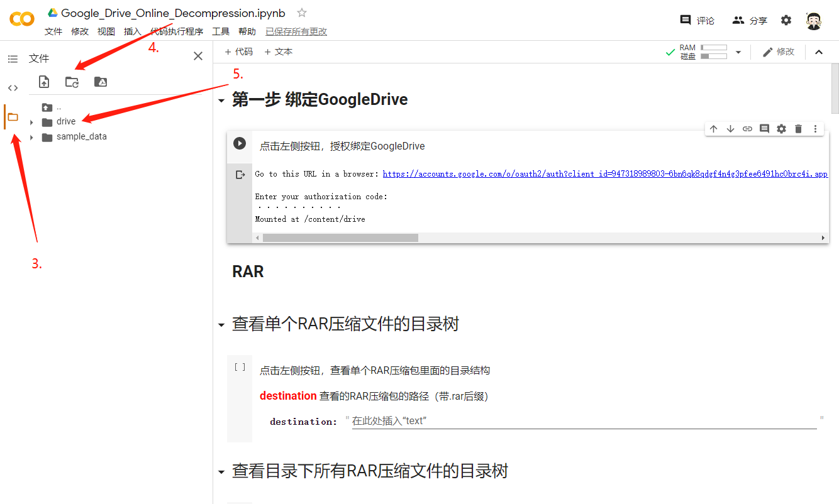This screenshot has width=839, height=504.
Task: Open the cell's three-dot more menu
Action: click(815, 129)
